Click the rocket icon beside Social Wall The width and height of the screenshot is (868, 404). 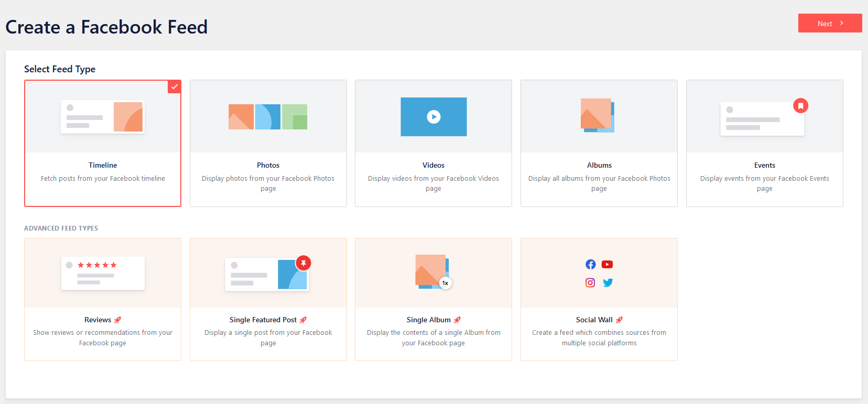coord(619,320)
